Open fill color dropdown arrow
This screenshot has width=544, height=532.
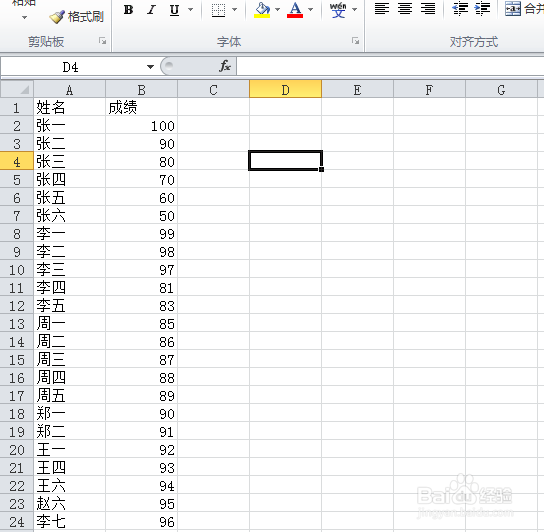(277, 10)
